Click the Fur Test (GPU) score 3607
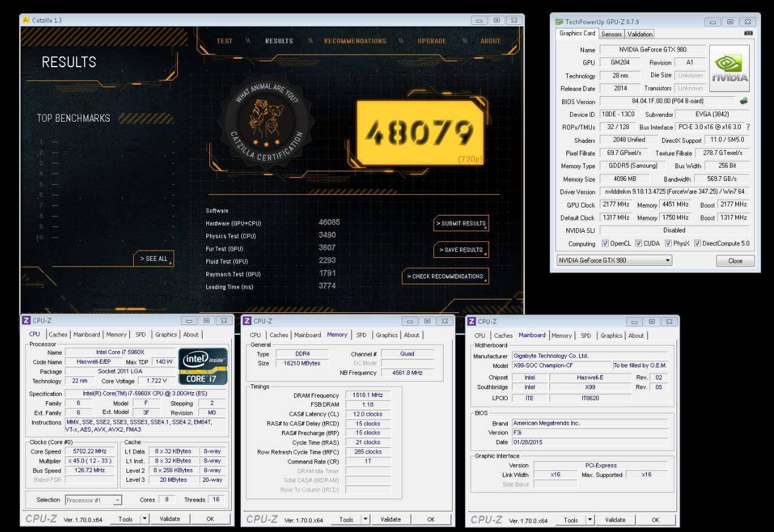Screen dimensions: 774x532 327,248
